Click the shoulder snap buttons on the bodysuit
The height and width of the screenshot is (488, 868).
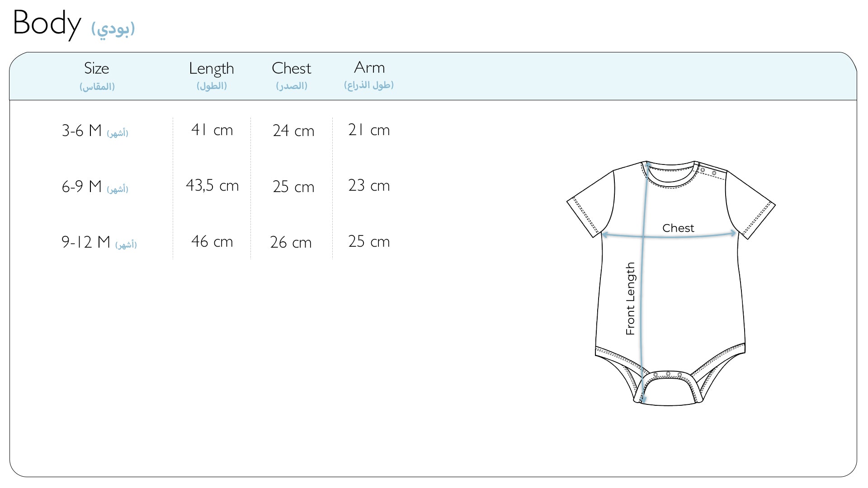pyautogui.click(x=708, y=172)
